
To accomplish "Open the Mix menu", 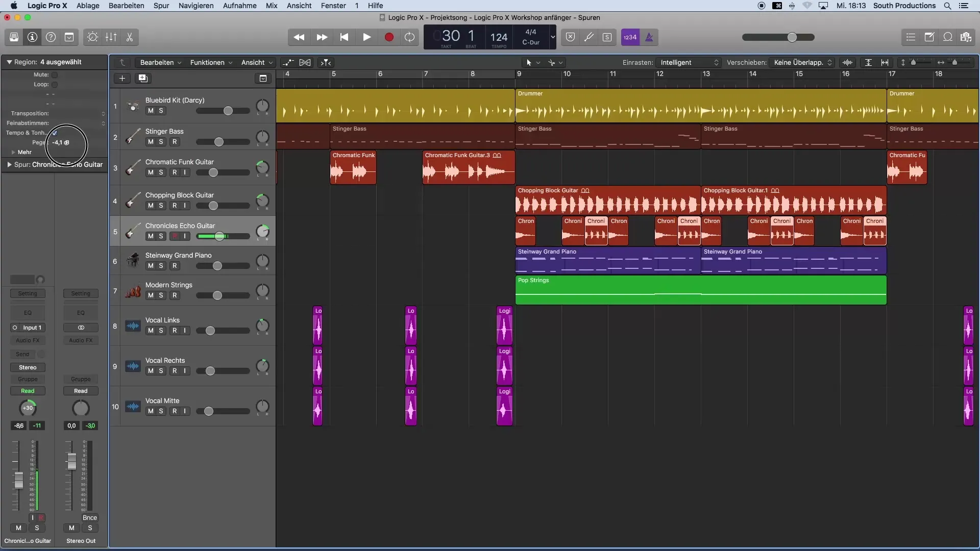I will 272,6.
